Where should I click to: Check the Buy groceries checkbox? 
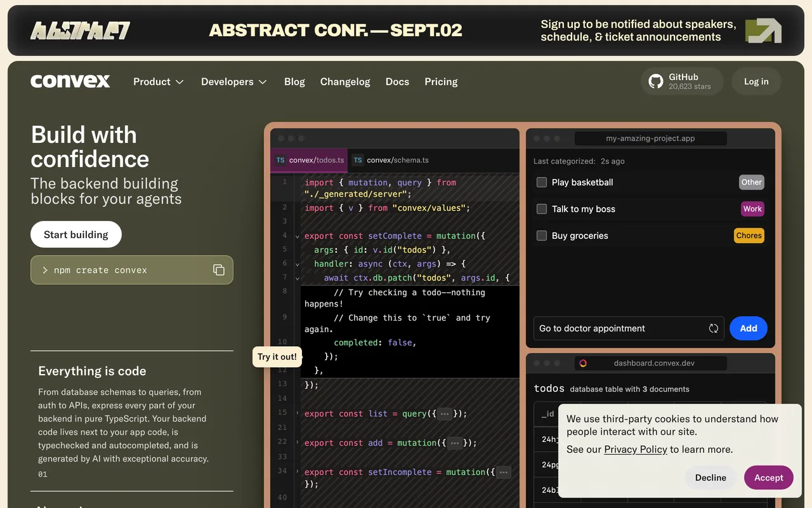click(542, 236)
